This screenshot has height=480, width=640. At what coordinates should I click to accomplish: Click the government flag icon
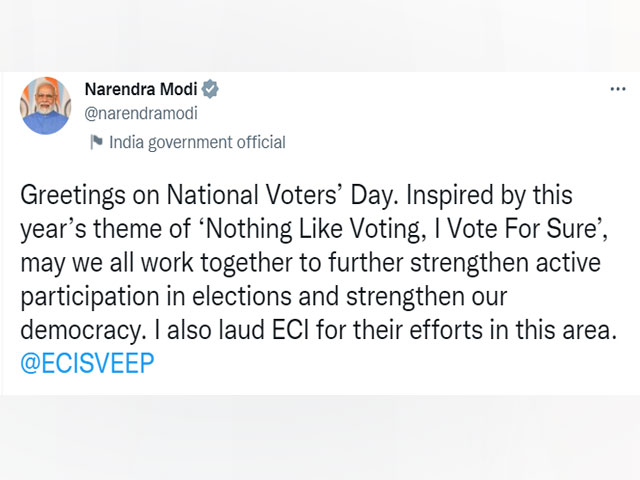pos(96,142)
